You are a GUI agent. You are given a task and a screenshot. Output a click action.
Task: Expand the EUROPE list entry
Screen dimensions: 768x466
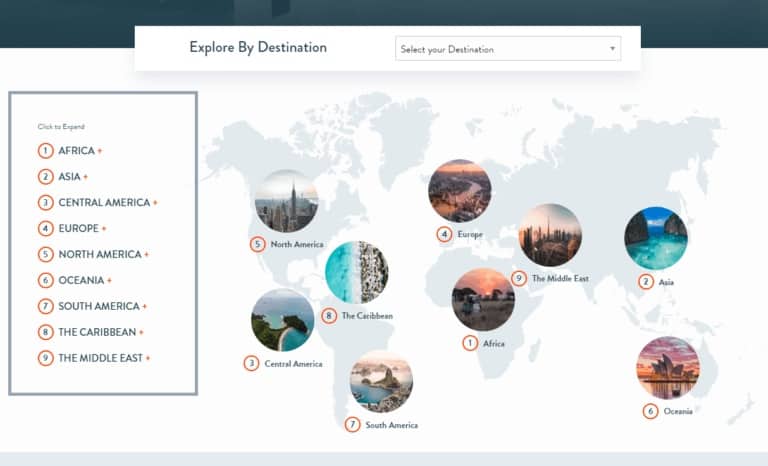78,229
